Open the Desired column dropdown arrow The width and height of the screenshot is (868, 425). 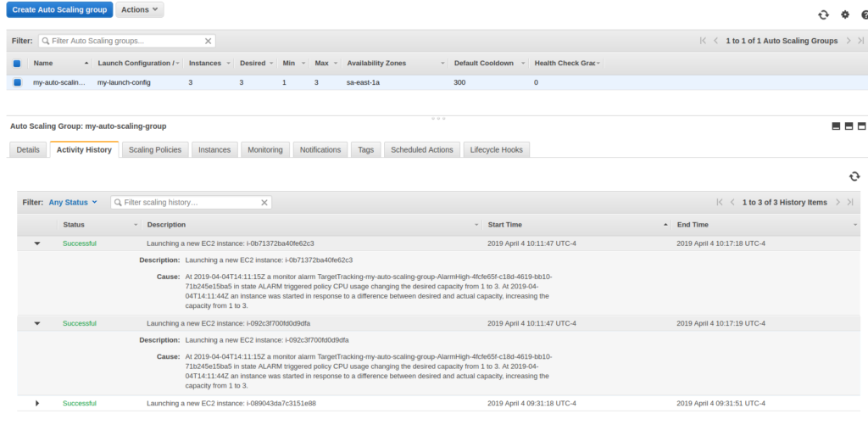271,63
